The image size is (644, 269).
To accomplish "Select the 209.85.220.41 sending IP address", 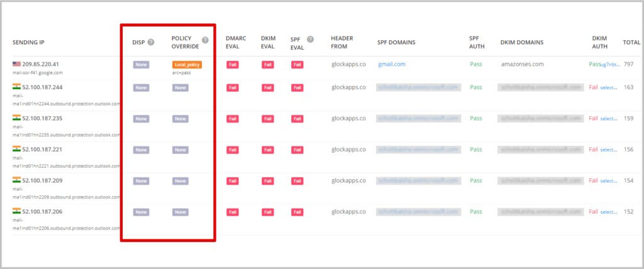I will [x=40, y=64].
